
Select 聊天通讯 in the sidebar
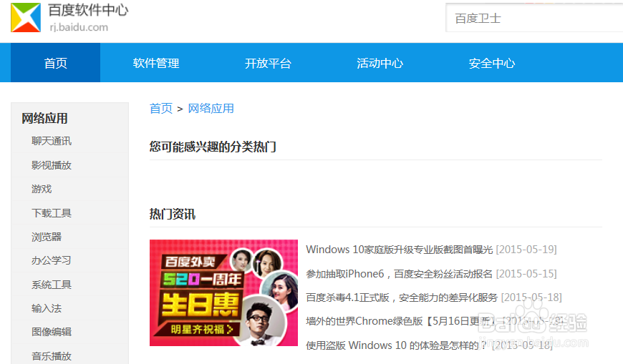52,141
